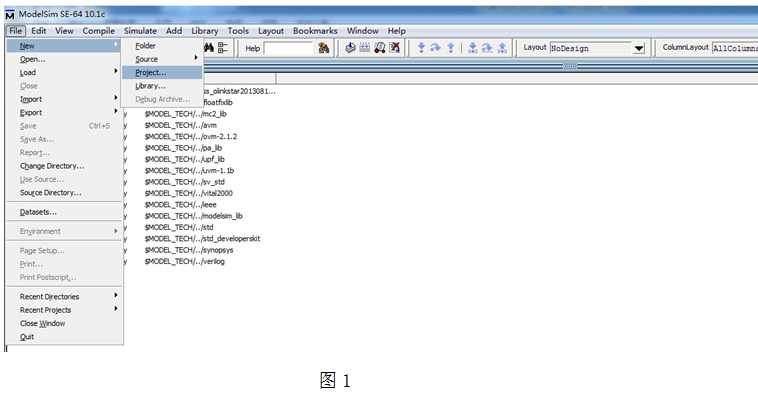Image resolution: width=758 pixels, height=395 pixels.
Task: Click the Break icon with red X
Action: point(394,47)
